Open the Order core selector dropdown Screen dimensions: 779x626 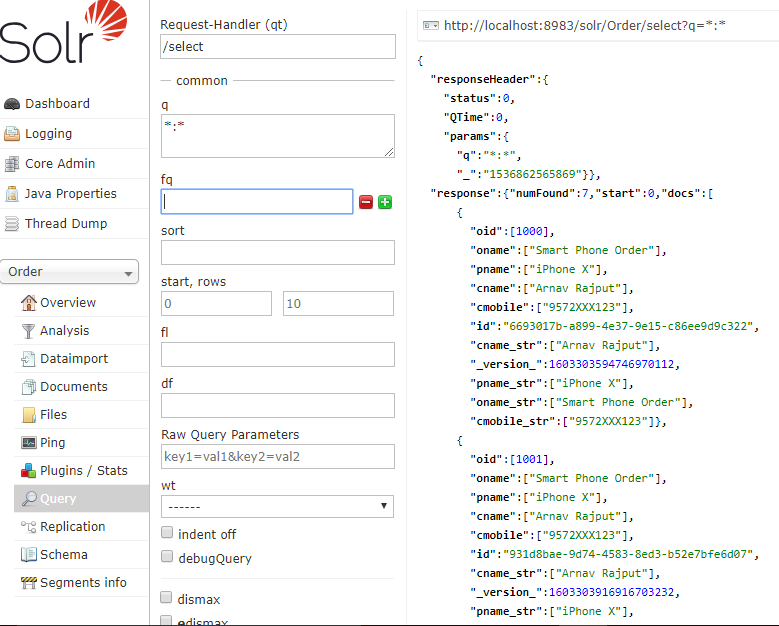70,272
